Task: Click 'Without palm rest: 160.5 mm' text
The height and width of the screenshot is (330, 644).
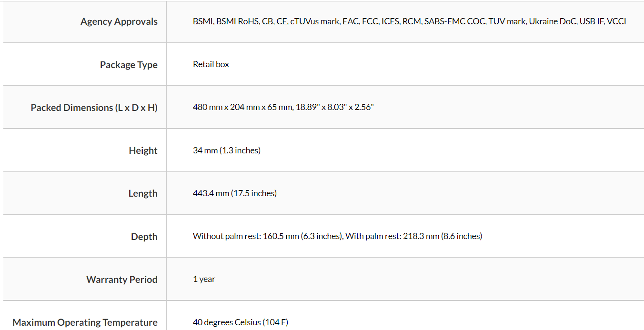Action: point(245,236)
